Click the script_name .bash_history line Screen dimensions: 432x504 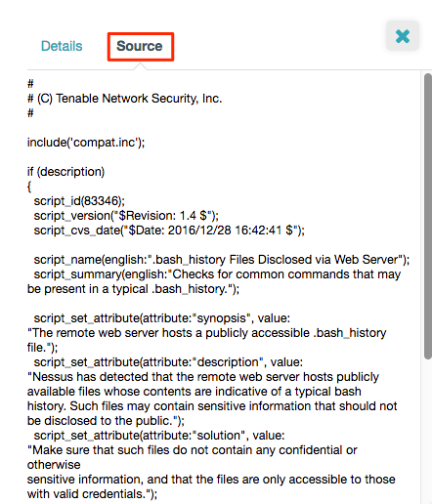(222, 260)
